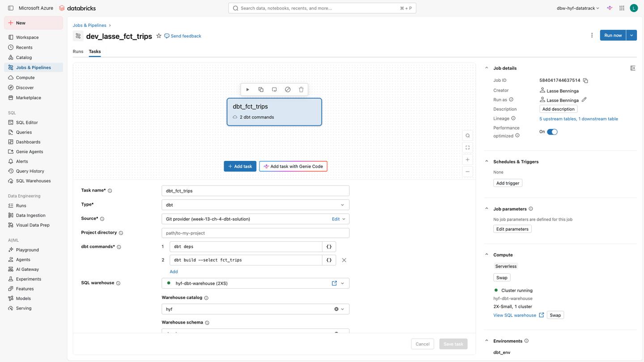Open Playground under AI/ML
Viewport: 644px width, 362px height.
point(34,250)
